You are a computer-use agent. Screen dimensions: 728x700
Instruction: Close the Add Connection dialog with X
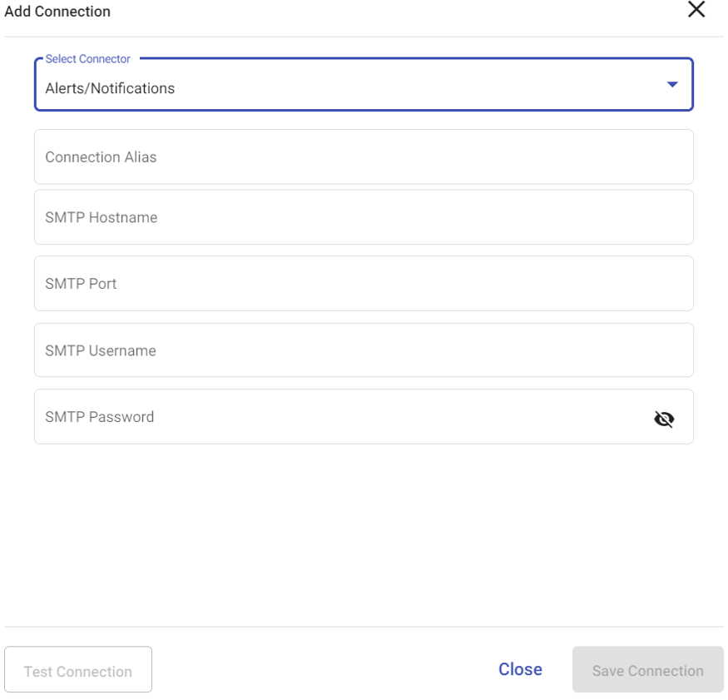click(x=696, y=9)
